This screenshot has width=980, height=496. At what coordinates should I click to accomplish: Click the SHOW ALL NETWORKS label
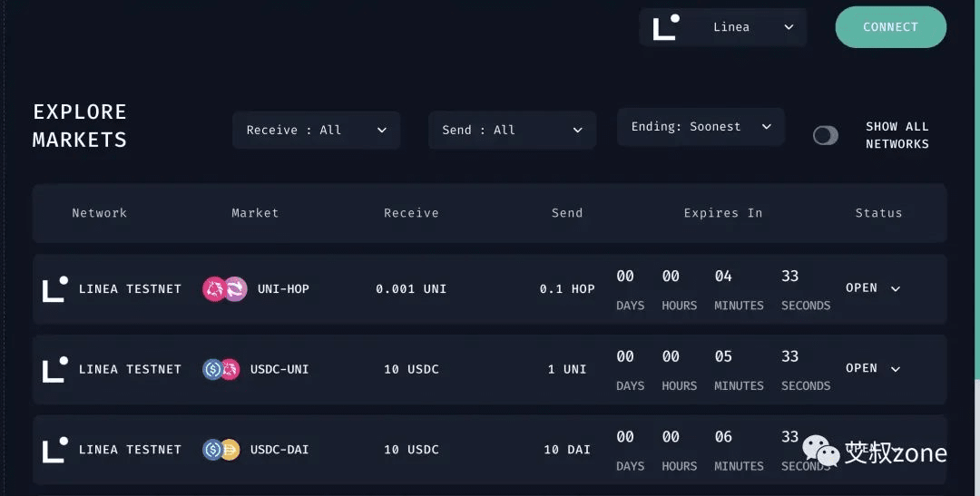[x=897, y=135]
